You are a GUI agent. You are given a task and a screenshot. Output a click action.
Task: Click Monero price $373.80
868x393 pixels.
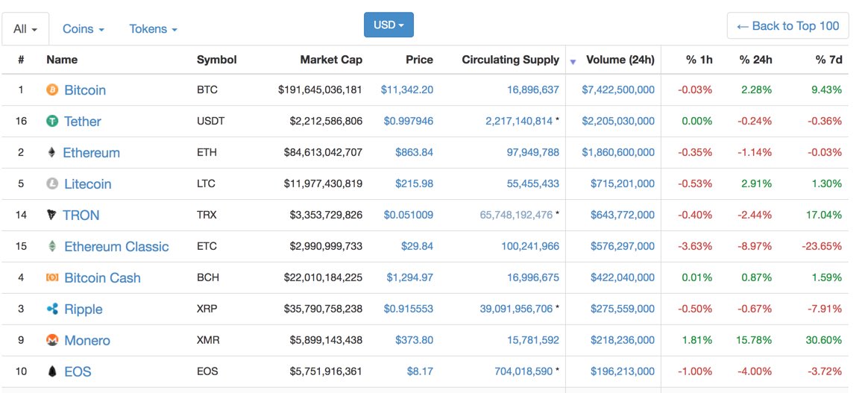point(414,340)
